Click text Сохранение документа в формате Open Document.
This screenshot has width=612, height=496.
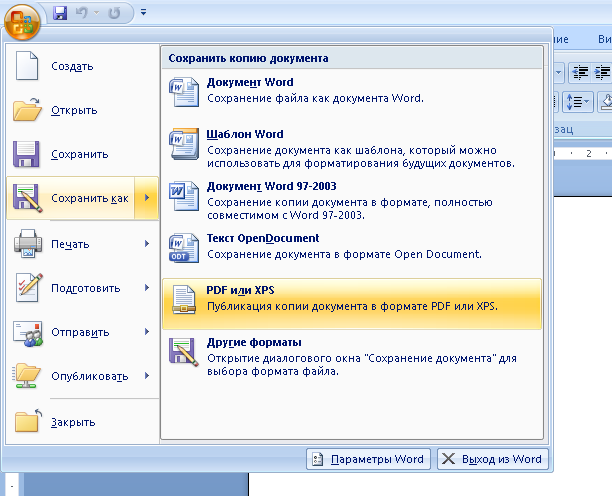pyautogui.click(x=344, y=254)
